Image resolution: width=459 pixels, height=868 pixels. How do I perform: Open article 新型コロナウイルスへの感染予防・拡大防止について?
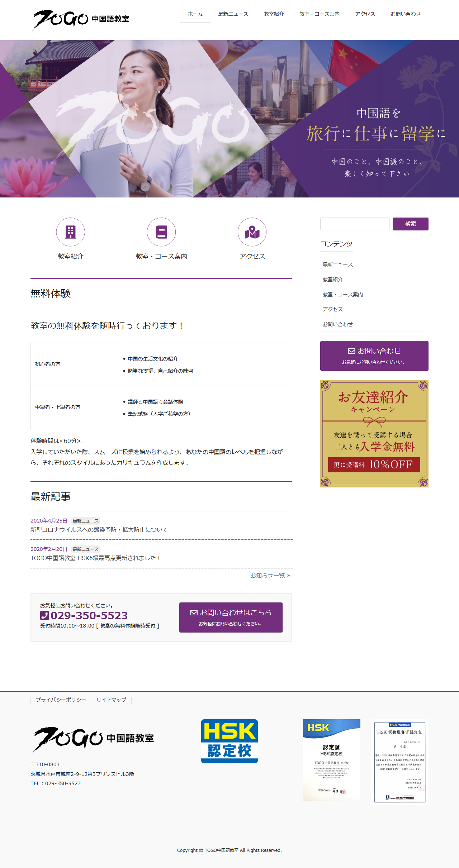[99, 530]
